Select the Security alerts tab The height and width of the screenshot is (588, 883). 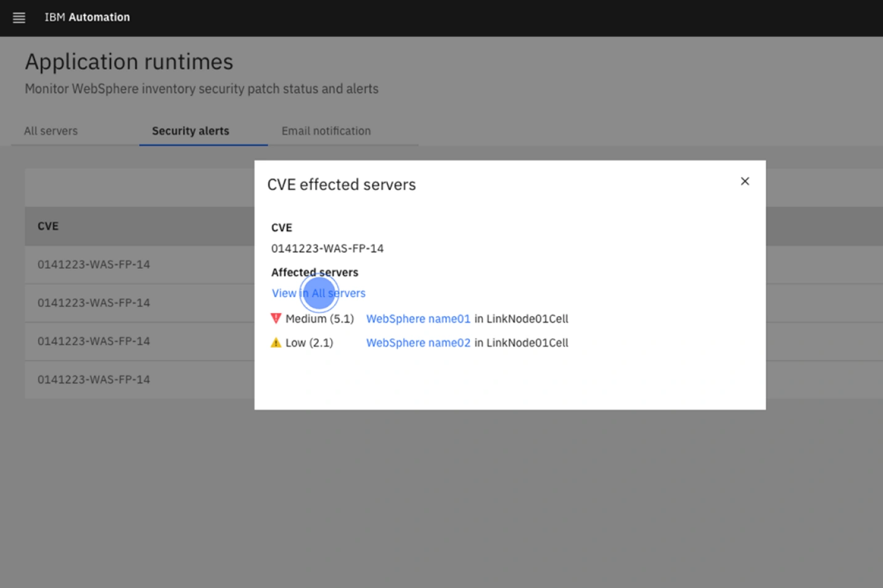click(x=191, y=131)
